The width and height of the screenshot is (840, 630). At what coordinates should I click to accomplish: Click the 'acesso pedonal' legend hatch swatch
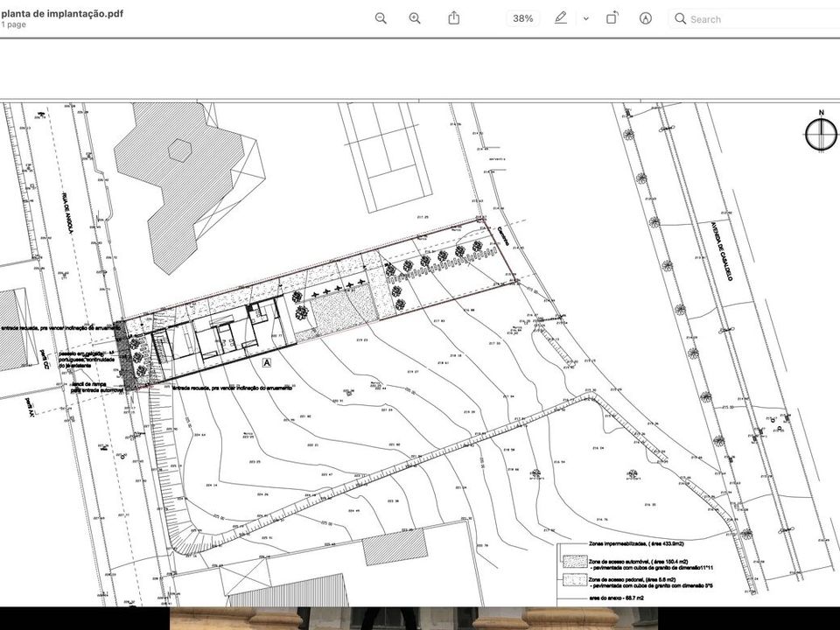coord(575,581)
